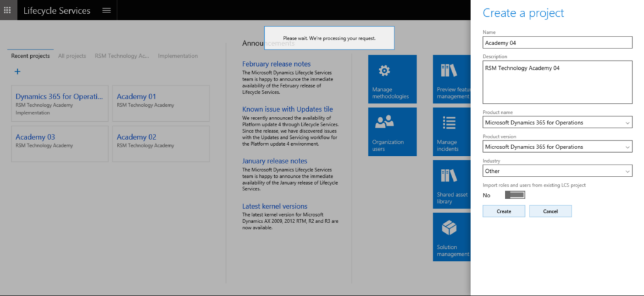
Task: Open the Manage methodologies gear tile
Action: coord(392,79)
